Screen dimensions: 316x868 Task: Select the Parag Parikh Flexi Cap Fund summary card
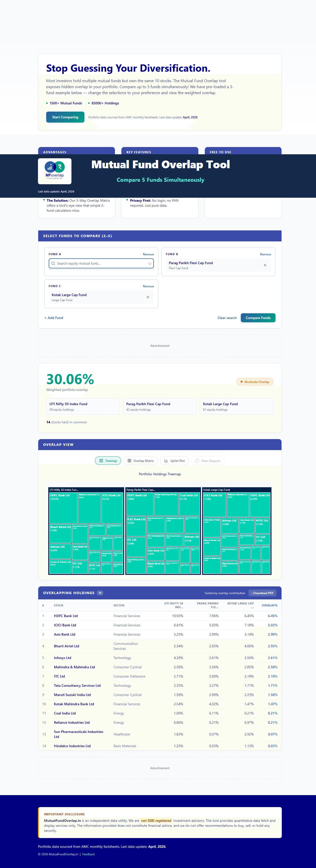[x=160, y=406]
